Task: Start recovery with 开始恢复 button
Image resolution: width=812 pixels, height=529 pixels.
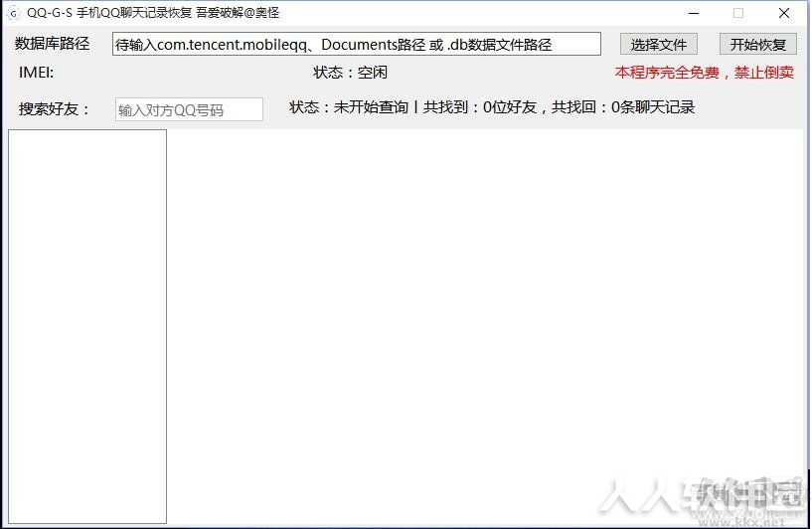Action: 757,45
